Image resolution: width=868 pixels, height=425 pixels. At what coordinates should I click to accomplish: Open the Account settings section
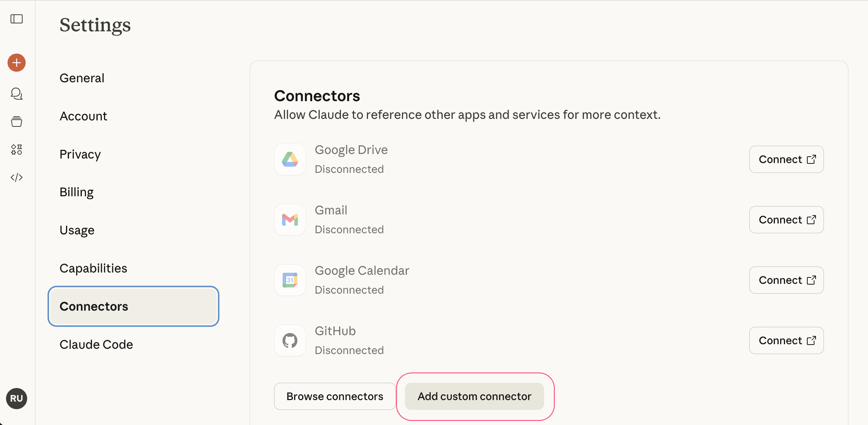(83, 116)
